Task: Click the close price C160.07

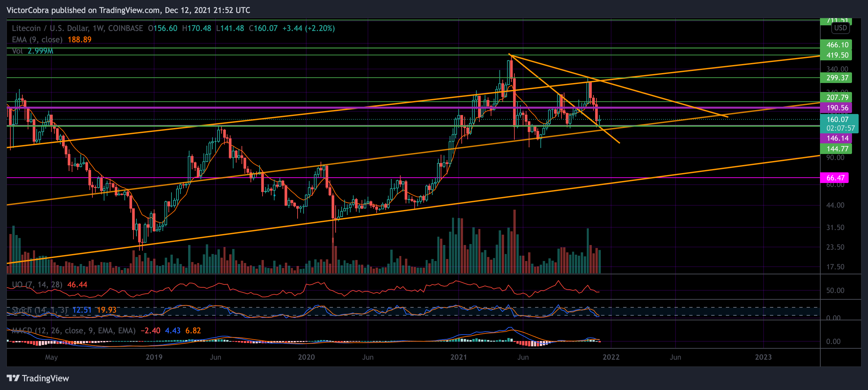Action: (263, 28)
